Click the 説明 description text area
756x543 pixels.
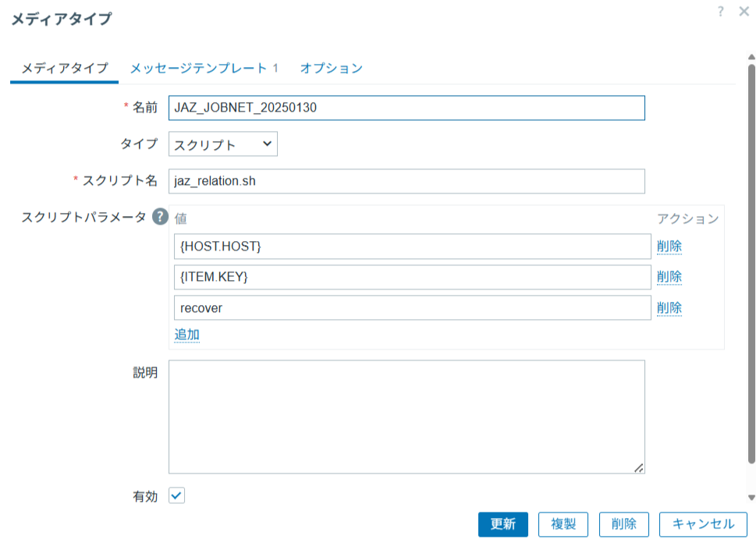(x=406, y=417)
